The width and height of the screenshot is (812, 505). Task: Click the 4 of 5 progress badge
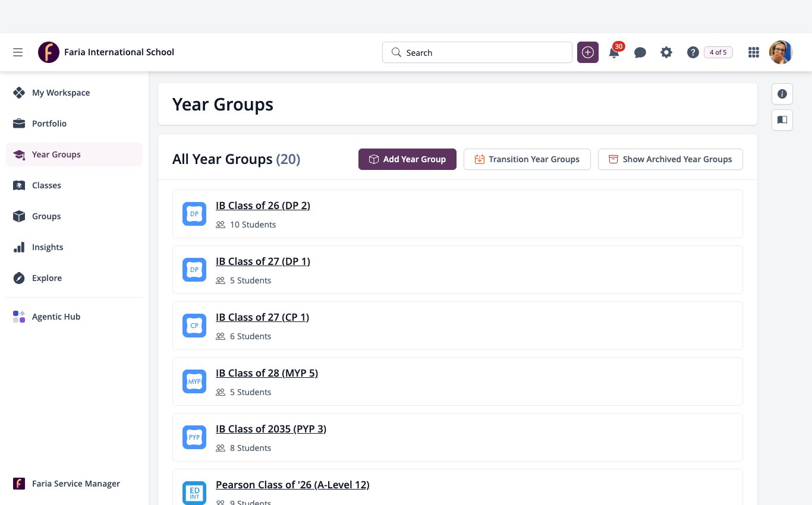point(718,52)
